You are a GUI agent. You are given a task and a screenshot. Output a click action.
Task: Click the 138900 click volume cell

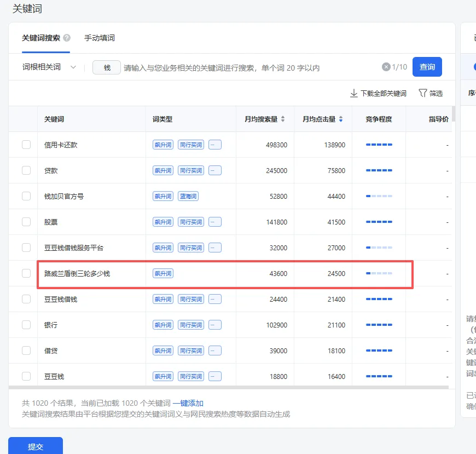point(334,145)
